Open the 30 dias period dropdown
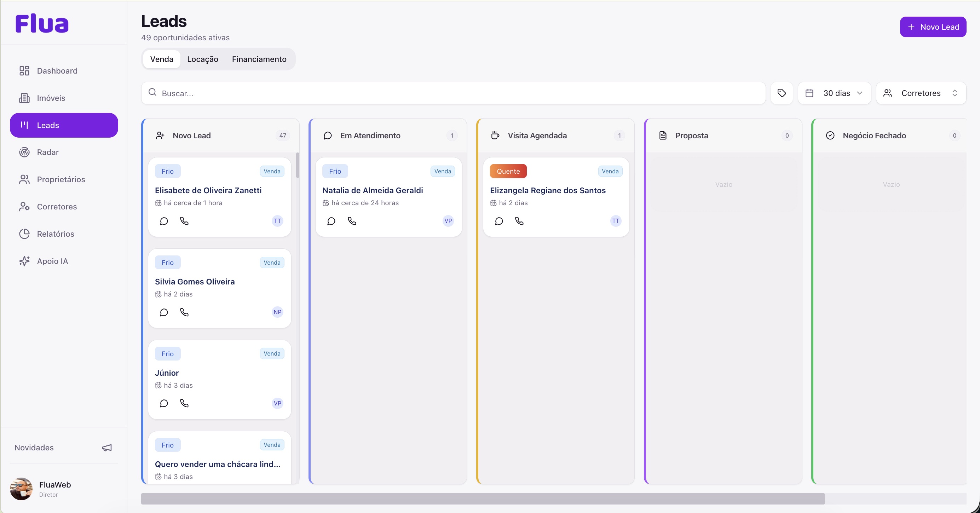Viewport: 980px width, 513px height. pos(834,93)
